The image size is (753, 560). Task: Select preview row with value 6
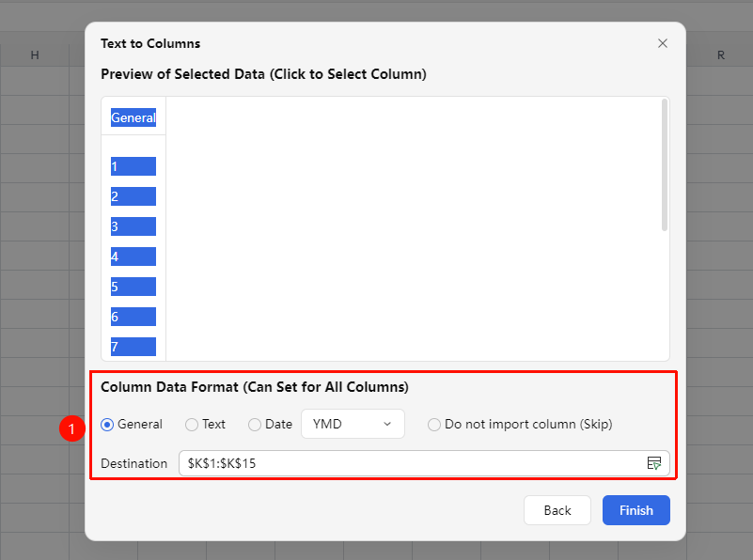point(133,317)
